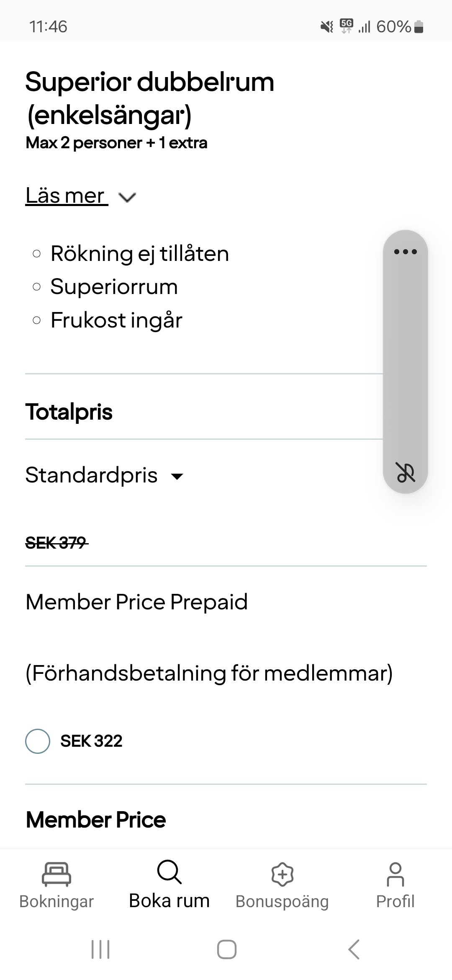Tap the Bonuspoäng badge icon
452x980 pixels.
pyautogui.click(x=282, y=874)
